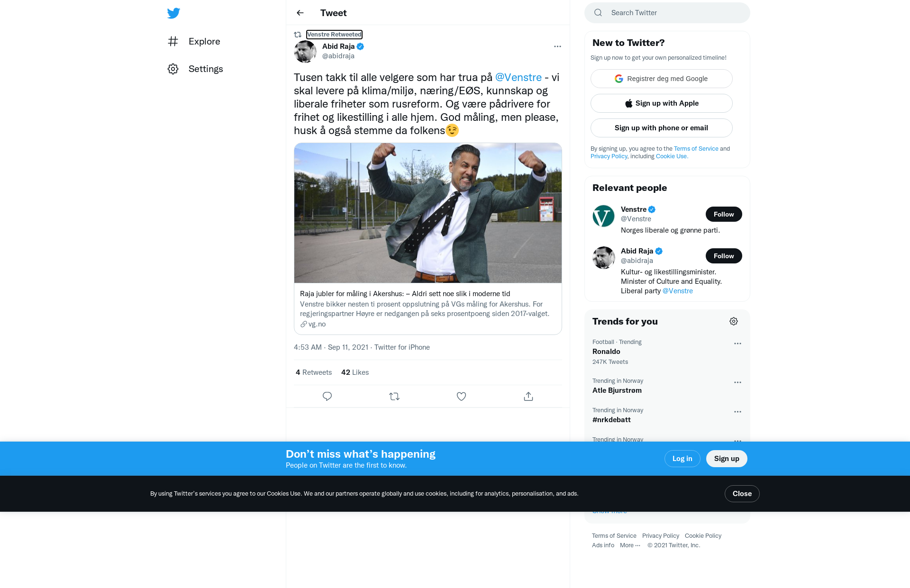Image resolution: width=910 pixels, height=588 pixels.
Task: Open the Venstre Retweeted link
Action: 334,35
